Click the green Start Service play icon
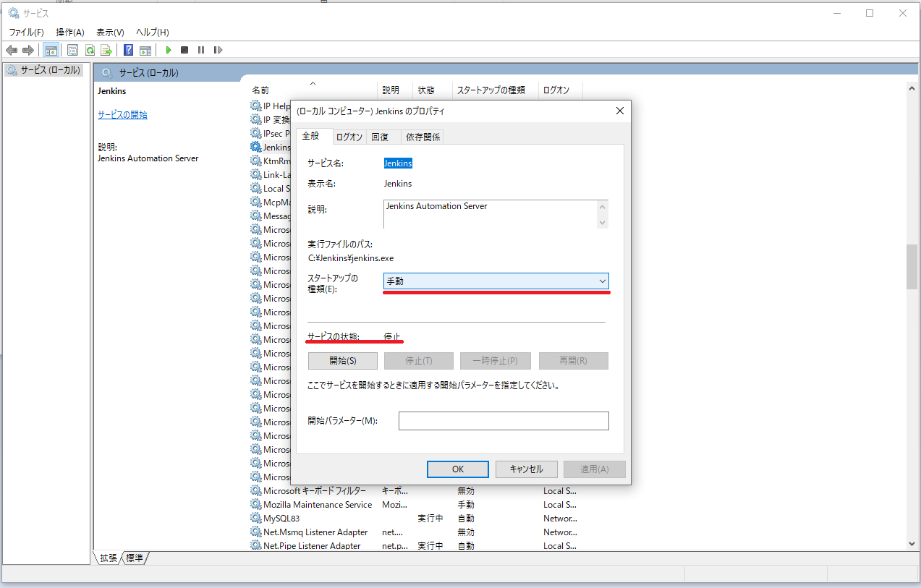The height and width of the screenshot is (588, 921). click(x=169, y=50)
